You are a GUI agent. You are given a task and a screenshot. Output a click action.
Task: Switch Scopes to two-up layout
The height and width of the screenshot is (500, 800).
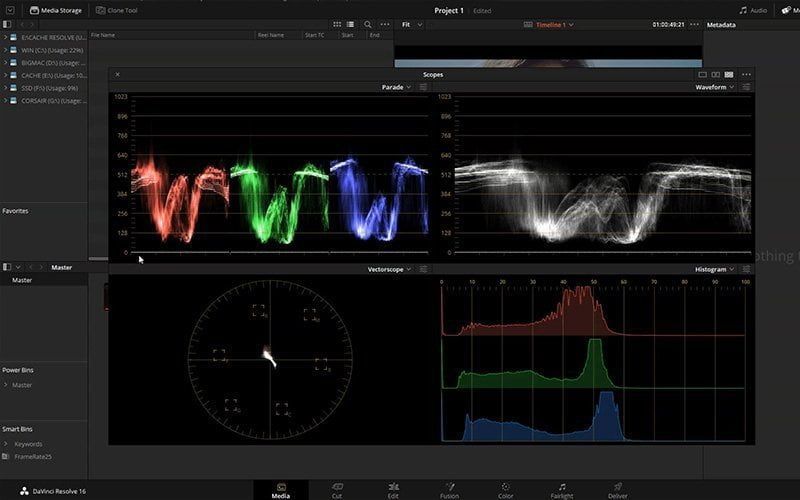click(716, 74)
